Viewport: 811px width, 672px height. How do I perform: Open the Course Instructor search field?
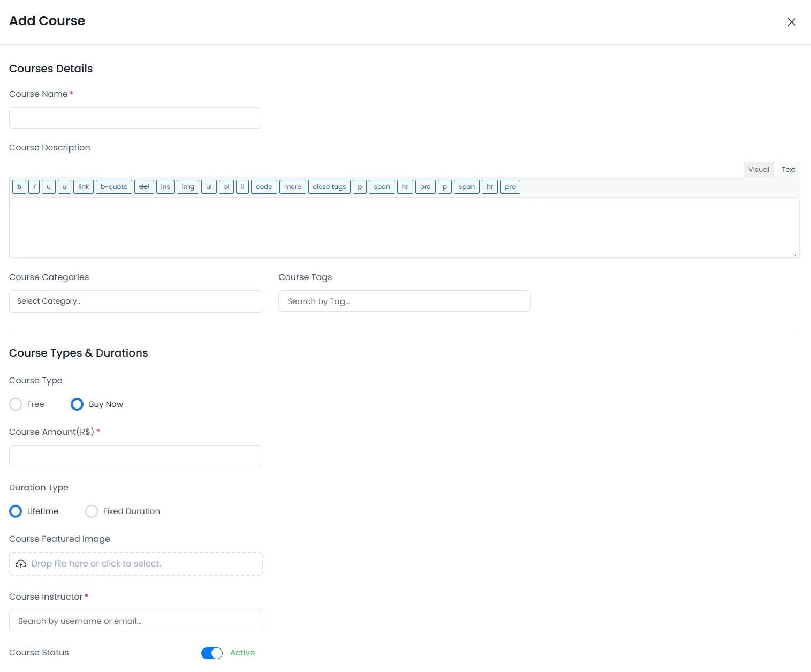[135, 621]
